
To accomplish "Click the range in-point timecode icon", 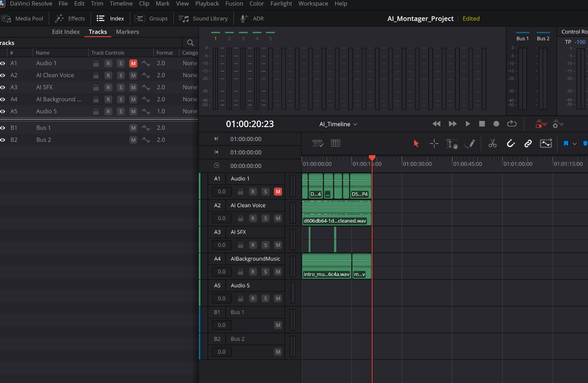I will pyautogui.click(x=216, y=139).
